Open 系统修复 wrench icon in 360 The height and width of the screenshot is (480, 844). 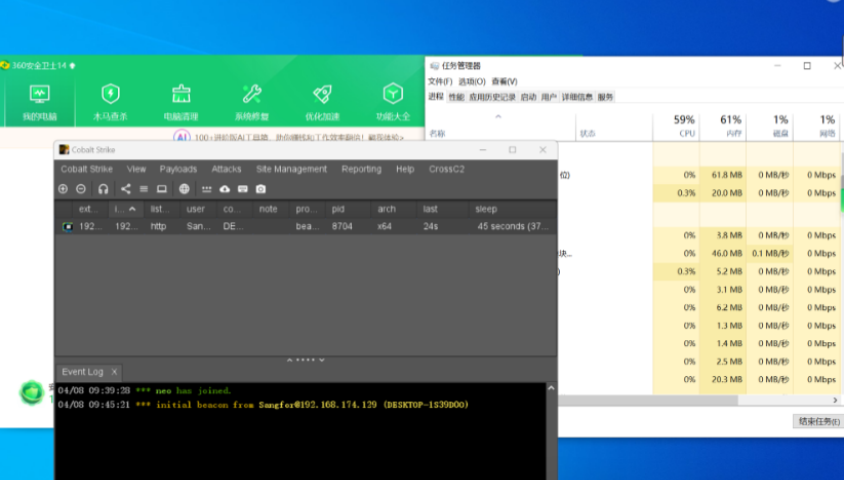coord(251,103)
